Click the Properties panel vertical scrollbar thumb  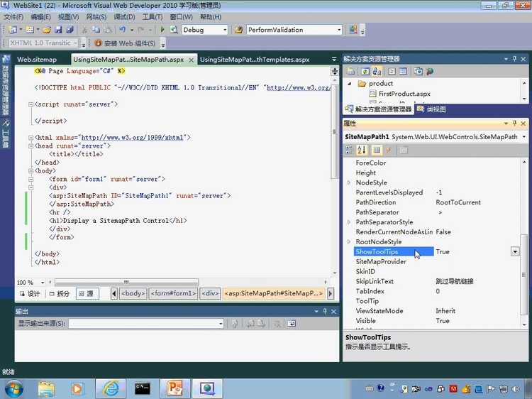coord(524,274)
